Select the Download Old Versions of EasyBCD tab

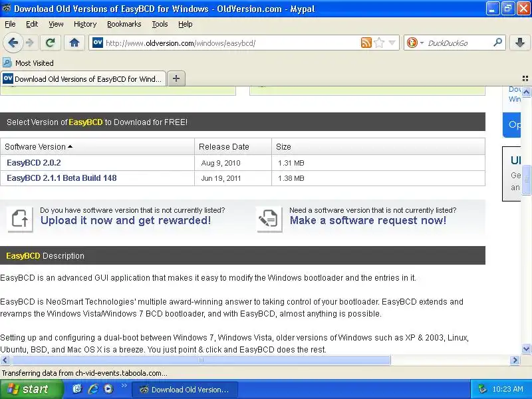pos(83,78)
